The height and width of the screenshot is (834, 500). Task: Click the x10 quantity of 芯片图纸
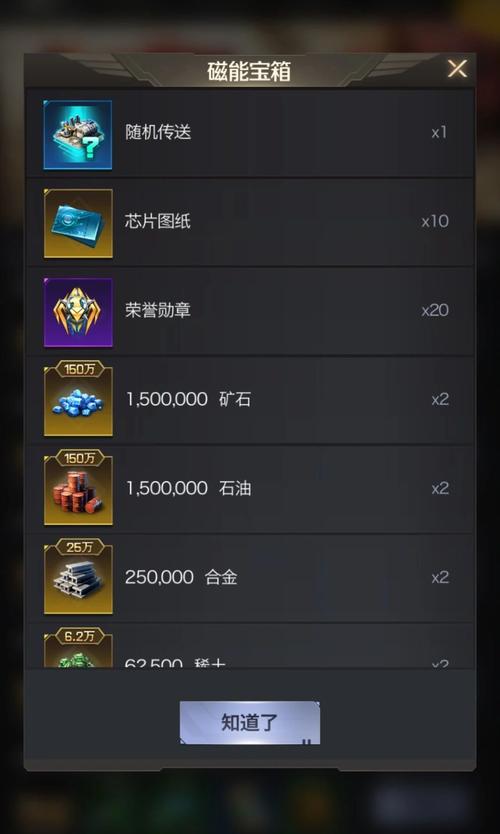[x=435, y=221]
